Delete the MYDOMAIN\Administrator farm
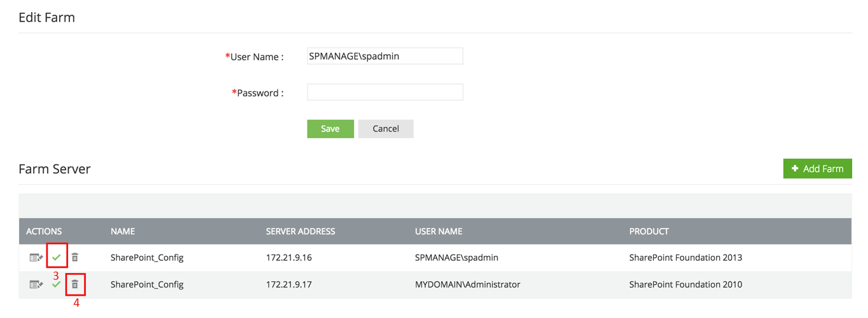The height and width of the screenshot is (318, 868). click(75, 284)
